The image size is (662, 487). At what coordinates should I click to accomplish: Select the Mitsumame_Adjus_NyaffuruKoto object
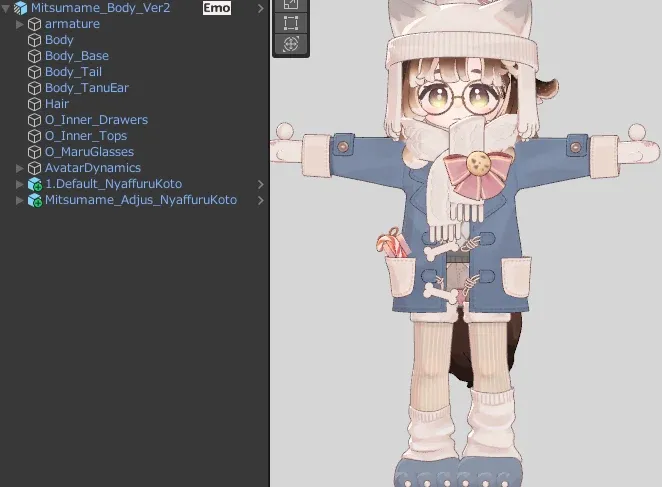pyautogui.click(x=134, y=200)
